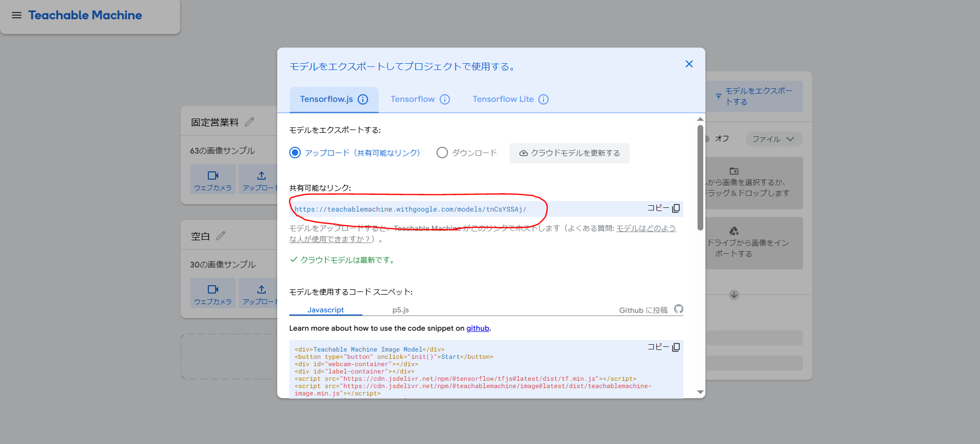Click the dialog vertical scrollbar thumb
Image resolution: width=980 pixels, height=444 pixels.
click(701, 178)
